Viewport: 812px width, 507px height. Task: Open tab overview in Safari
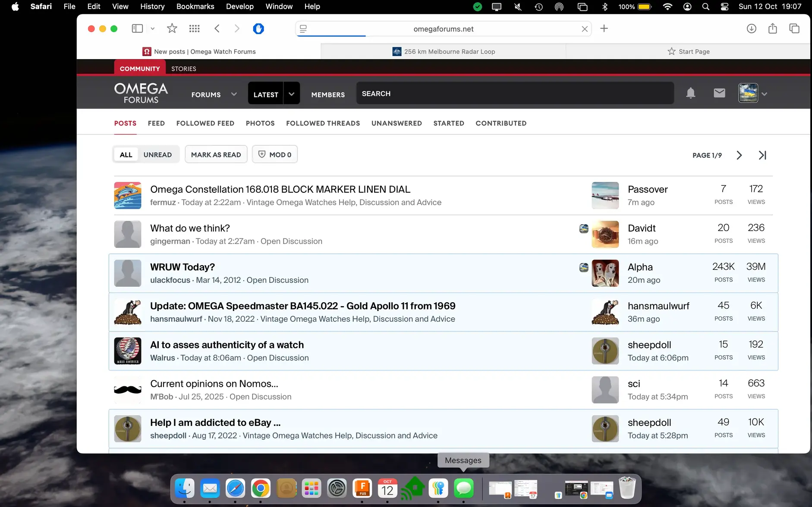pyautogui.click(x=794, y=28)
